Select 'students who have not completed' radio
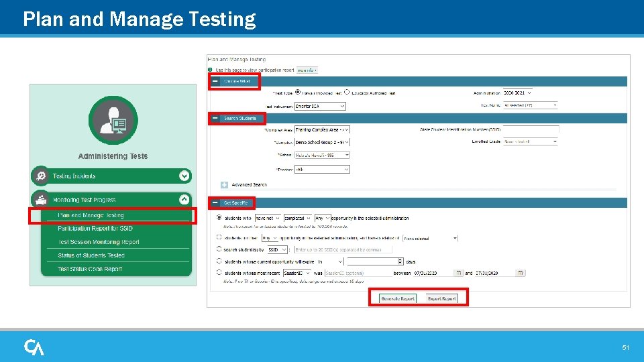This screenshot has height=362, width=644. [x=219, y=217]
